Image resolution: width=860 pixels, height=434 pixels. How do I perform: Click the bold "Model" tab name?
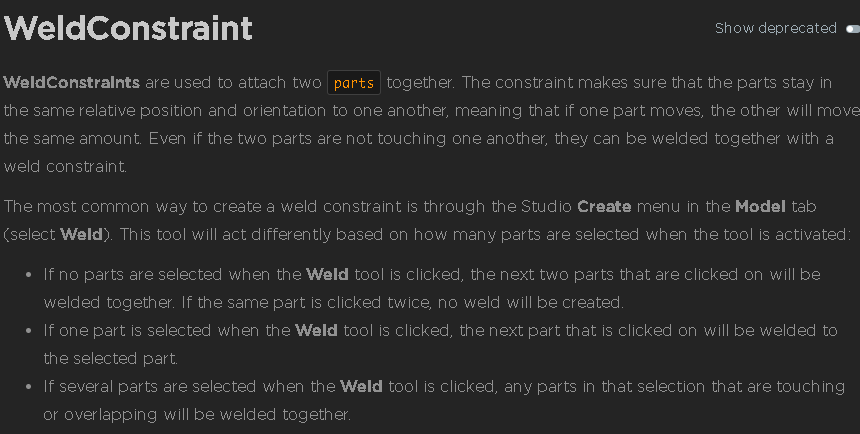coord(760,207)
